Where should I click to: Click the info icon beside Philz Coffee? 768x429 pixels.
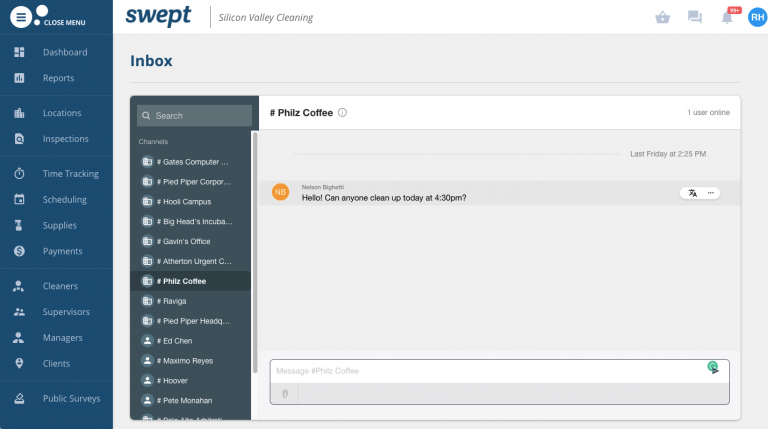[x=342, y=113]
